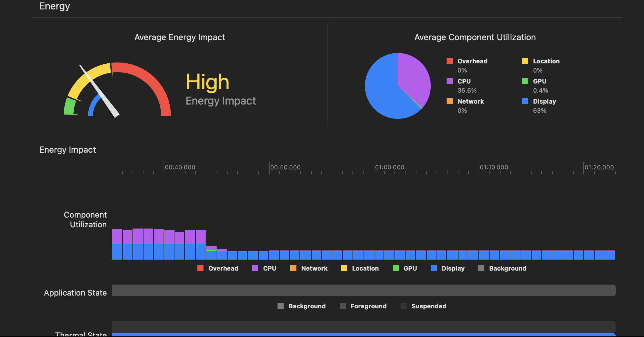Click the Application State gray bar

[x=363, y=290]
